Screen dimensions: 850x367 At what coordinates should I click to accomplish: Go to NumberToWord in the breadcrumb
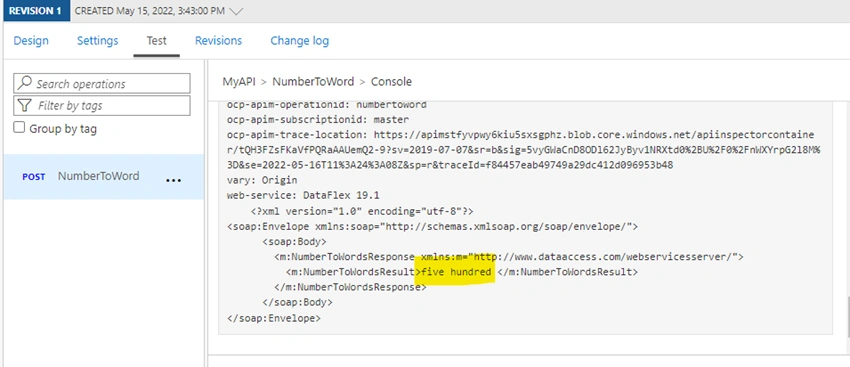click(313, 82)
